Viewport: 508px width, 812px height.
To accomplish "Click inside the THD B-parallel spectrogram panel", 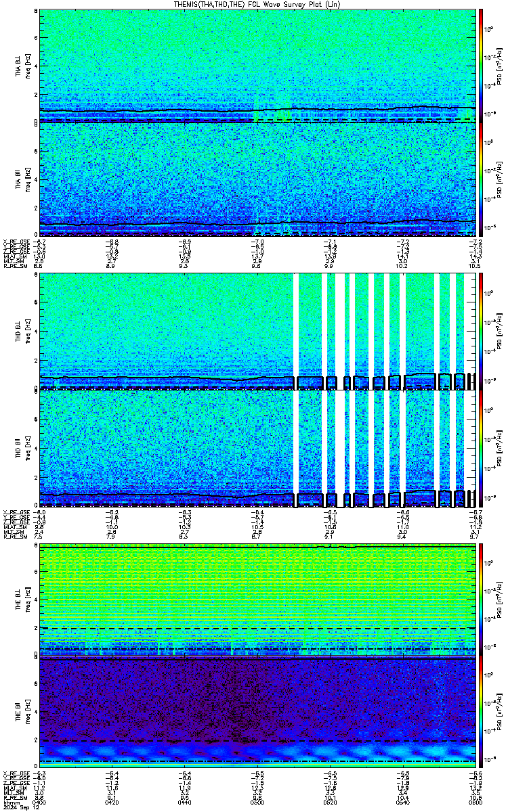I will tap(257, 449).
